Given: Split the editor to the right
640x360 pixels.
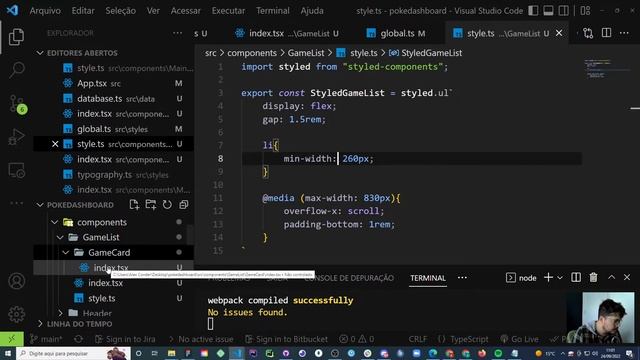Looking at the screenshot, I should click(607, 33).
